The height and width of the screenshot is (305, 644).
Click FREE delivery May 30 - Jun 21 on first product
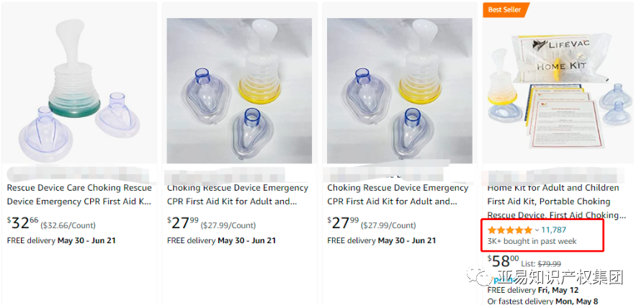point(61,241)
